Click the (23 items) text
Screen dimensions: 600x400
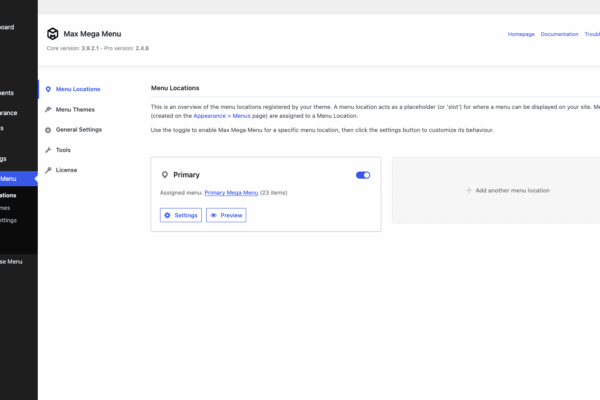coord(273,193)
